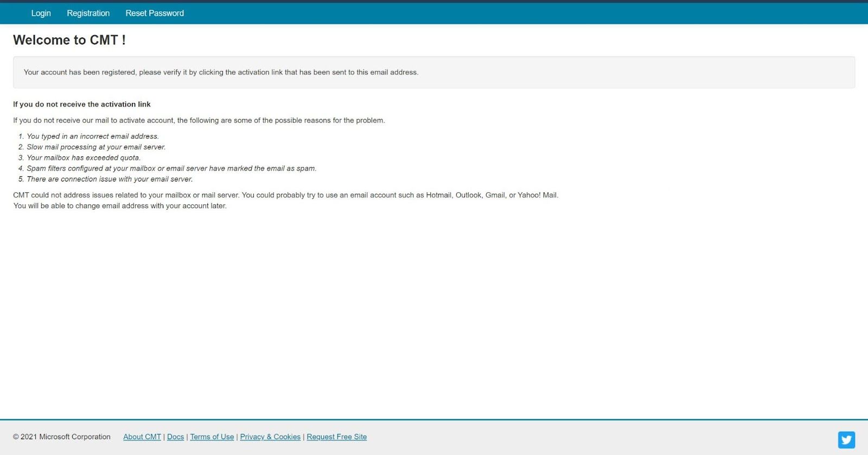The width and height of the screenshot is (868, 455).
Task: Follow the About CMT link
Action: [142, 437]
